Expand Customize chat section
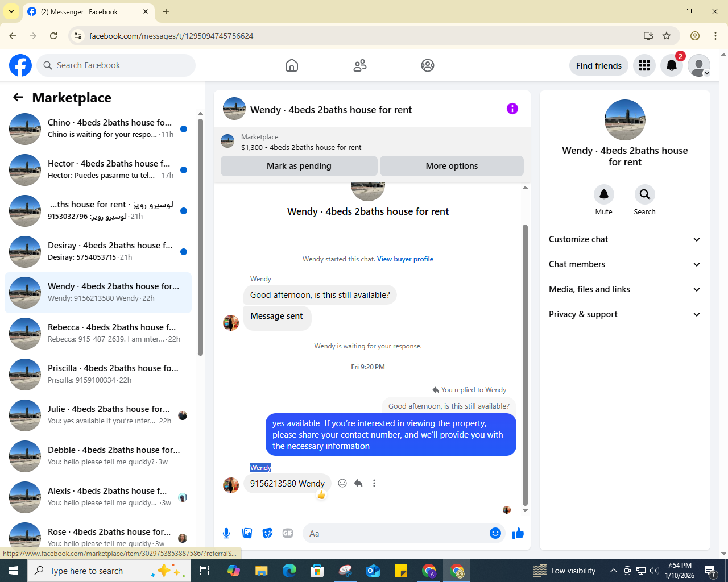The height and width of the screenshot is (582, 728). click(x=624, y=239)
